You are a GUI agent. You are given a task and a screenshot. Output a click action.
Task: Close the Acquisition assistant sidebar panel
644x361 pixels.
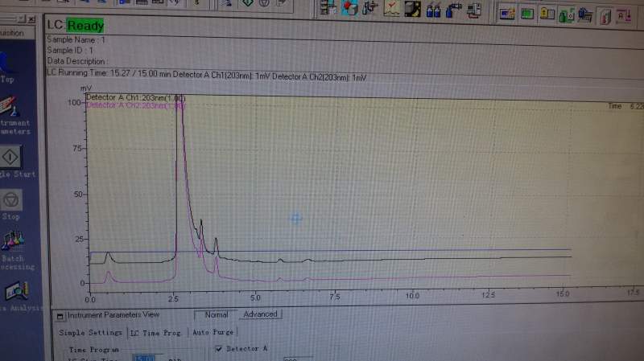click(31, 18)
